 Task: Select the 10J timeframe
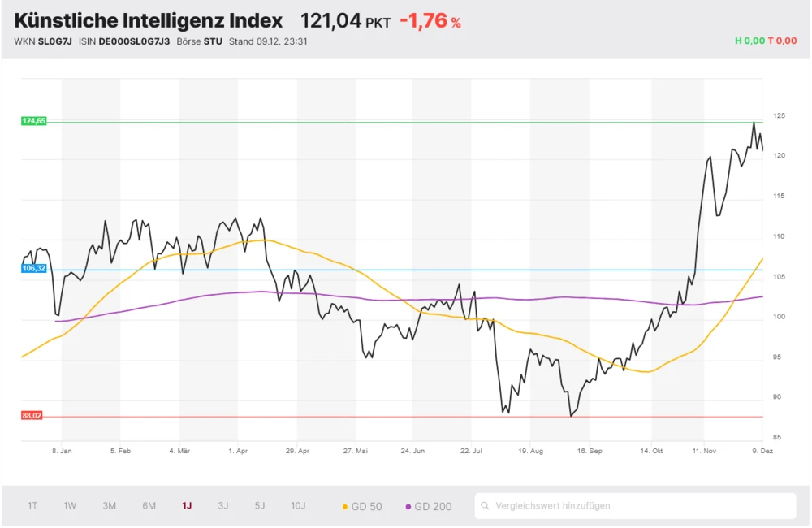[298, 505]
